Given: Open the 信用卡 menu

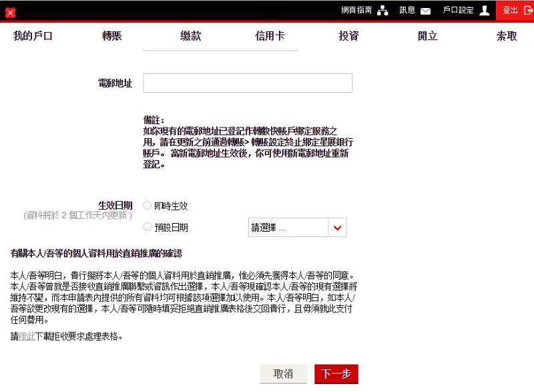Looking at the screenshot, I should 270,36.
